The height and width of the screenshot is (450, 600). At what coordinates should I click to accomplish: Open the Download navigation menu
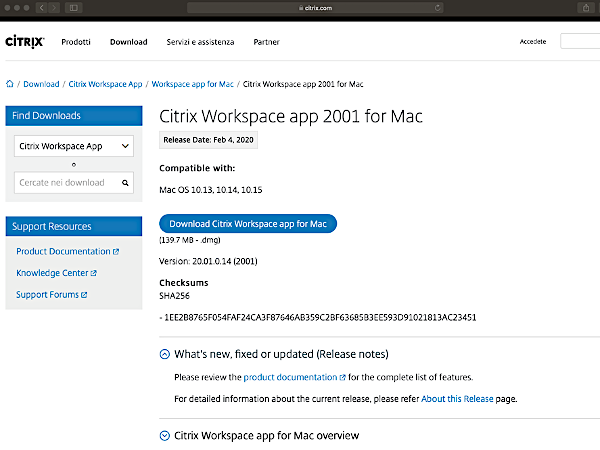tap(129, 42)
